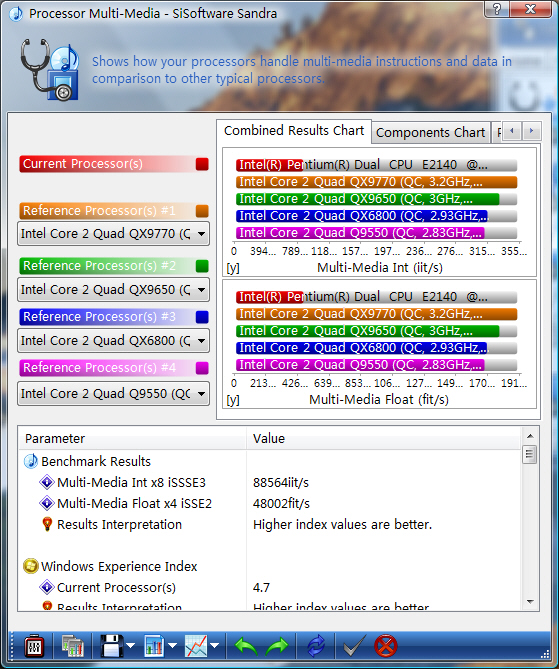Click the Multi-Media Float x4 diamond icon
Viewport: 559px width, 669px height.
[47, 503]
